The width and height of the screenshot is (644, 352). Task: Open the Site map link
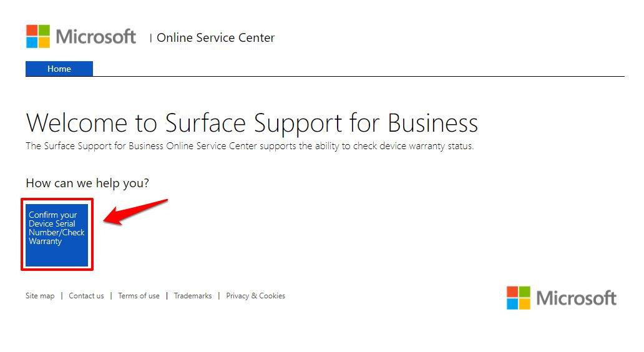pyautogui.click(x=40, y=296)
